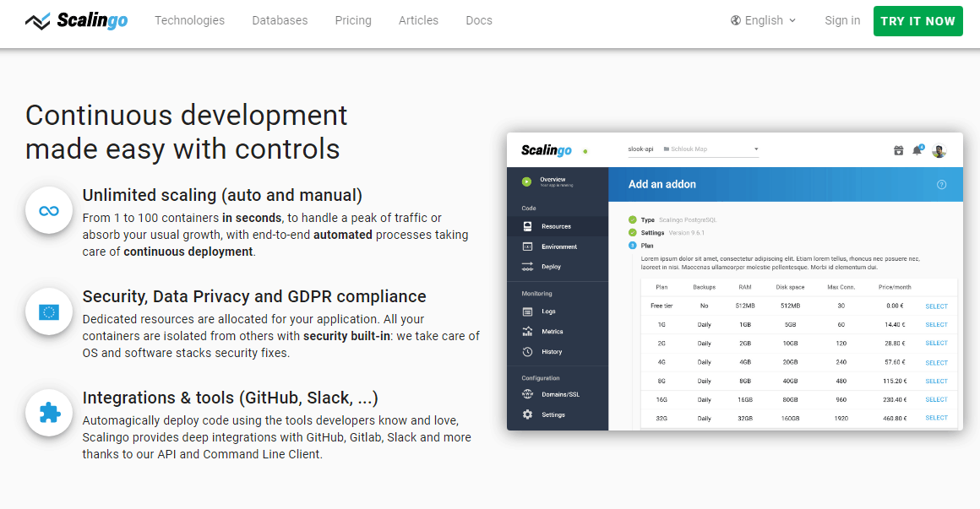Click the Continuous development main heading
Screen dimensions: 980x509
pos(186,133)
